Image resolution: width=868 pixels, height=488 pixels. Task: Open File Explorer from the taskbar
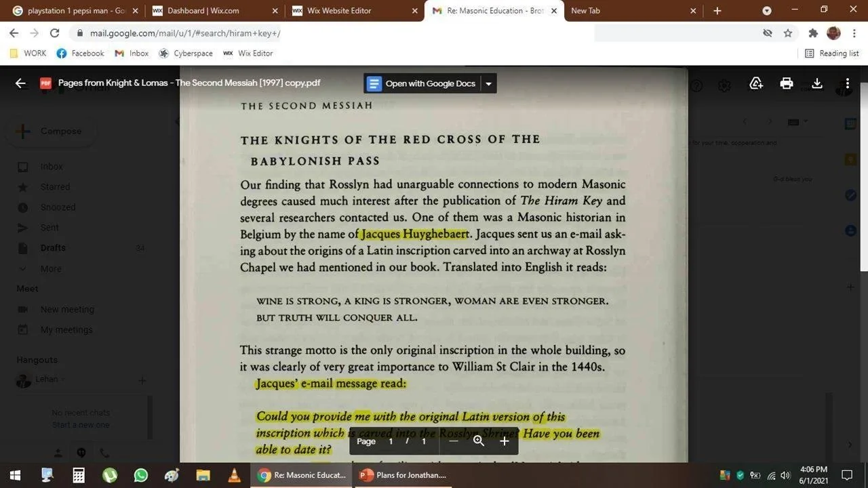click(x=203, y=475)
